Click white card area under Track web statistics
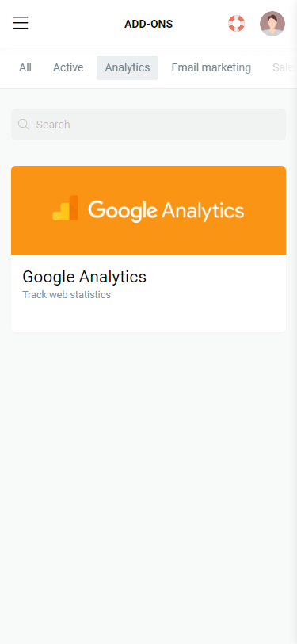Image resolution: width=297 pixels, height=644 pixels. pos(149,316)
